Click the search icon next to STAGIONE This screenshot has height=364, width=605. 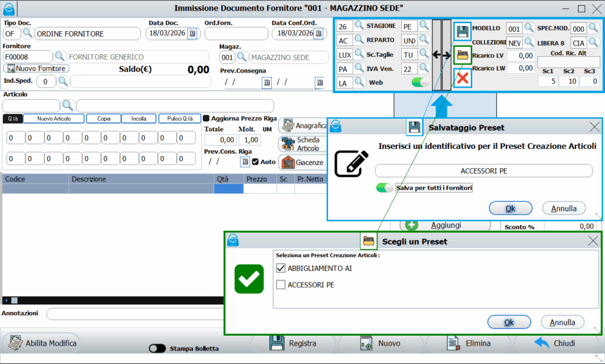tap(359, 27)
